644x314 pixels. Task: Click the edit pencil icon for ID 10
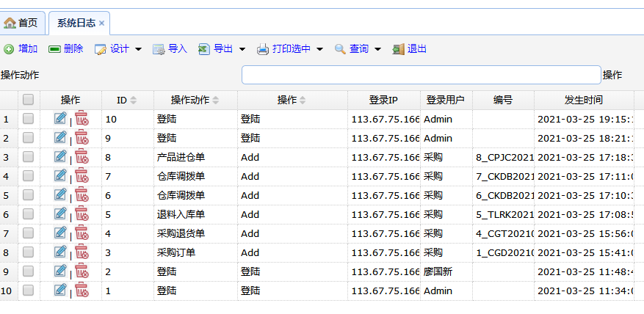pyautogui.click(x=60, y=118)
